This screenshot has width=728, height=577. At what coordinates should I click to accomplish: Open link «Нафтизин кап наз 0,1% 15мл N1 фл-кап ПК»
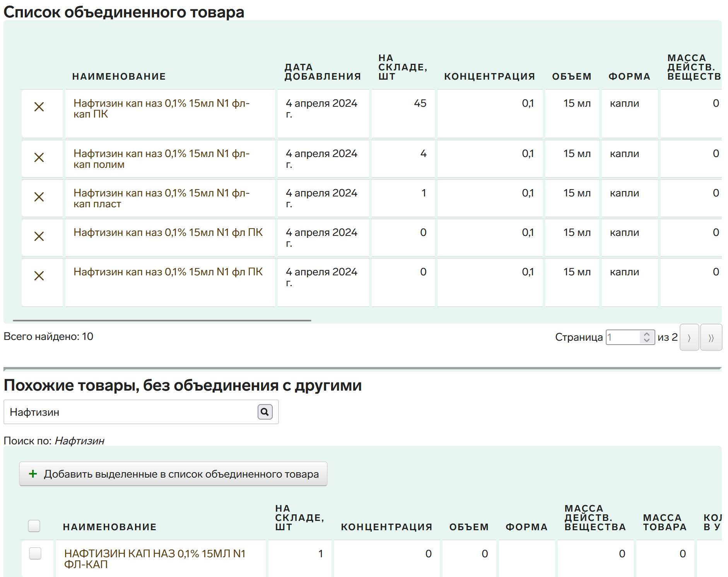(x=162, y=109)
